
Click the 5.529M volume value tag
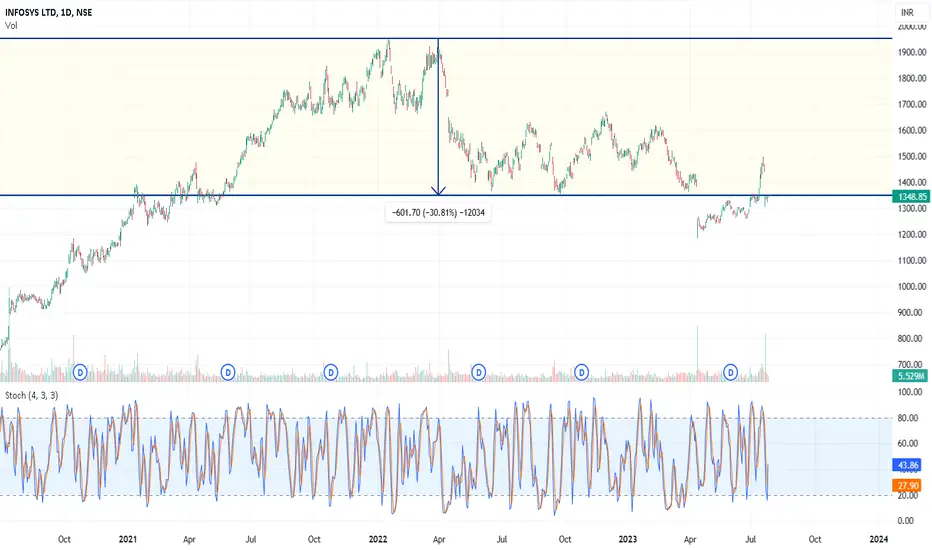tap(911, 376)
